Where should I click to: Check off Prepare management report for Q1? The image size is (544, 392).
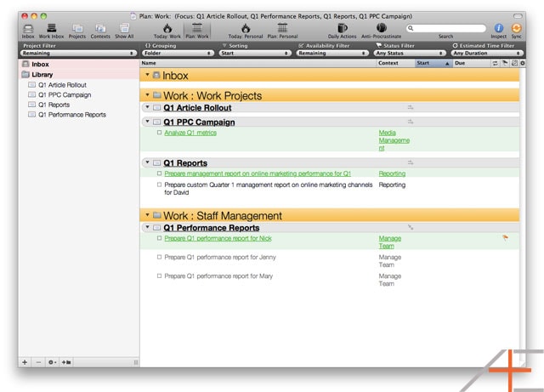[x=159, y=173]
